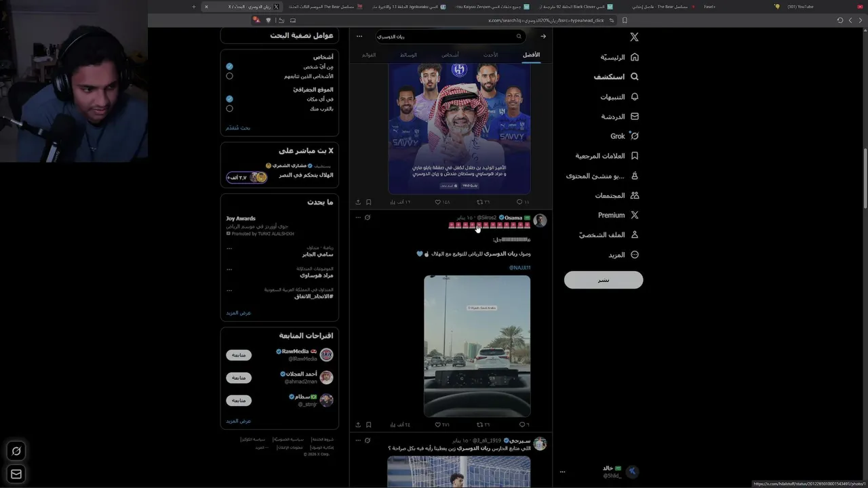The image size is (868, 488).
Task: Open More (المزيد) sidebar menu
Action: (x=623, y=255)
